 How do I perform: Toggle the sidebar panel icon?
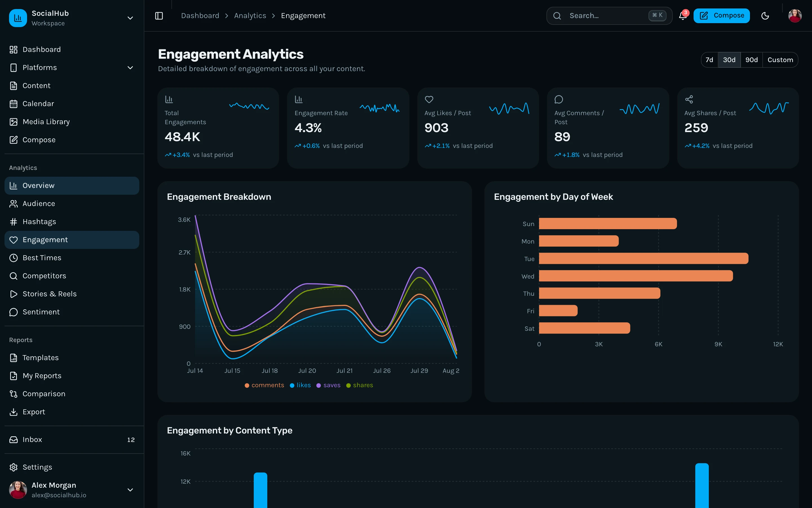(159, 16)
